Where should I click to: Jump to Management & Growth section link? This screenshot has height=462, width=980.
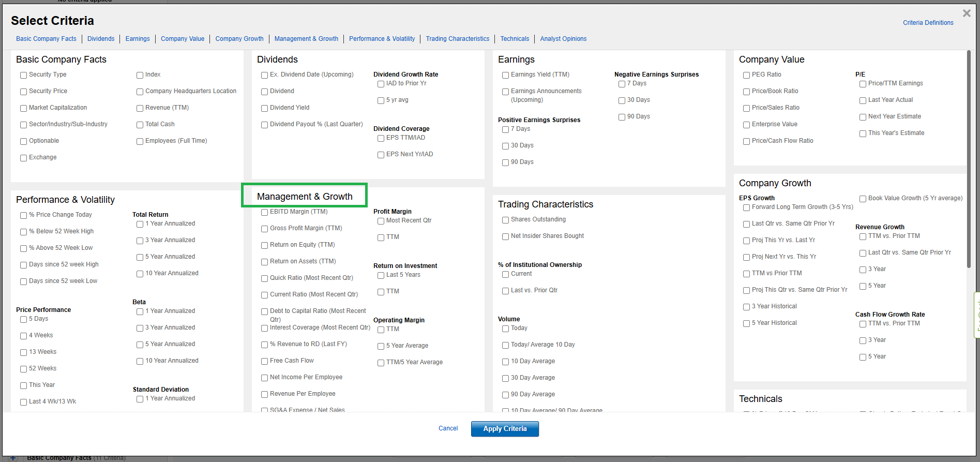click(306, 39)
